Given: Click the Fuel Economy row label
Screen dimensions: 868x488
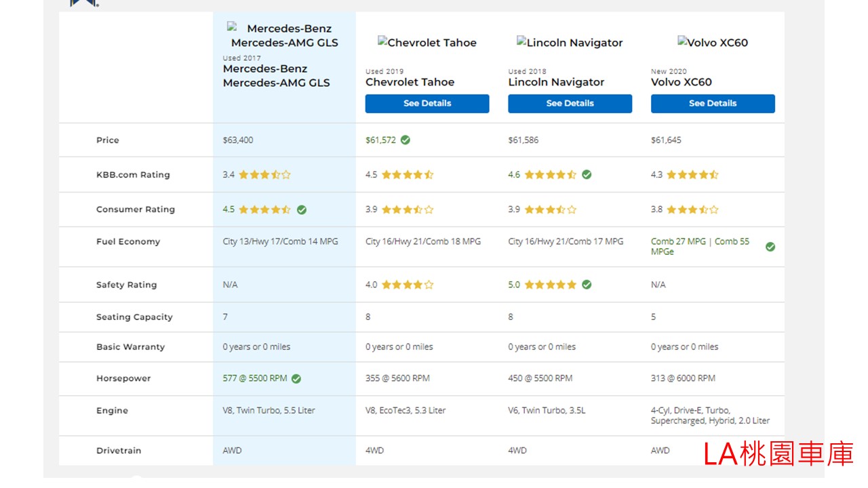Looking at the screenshot, I should point(128,241).
